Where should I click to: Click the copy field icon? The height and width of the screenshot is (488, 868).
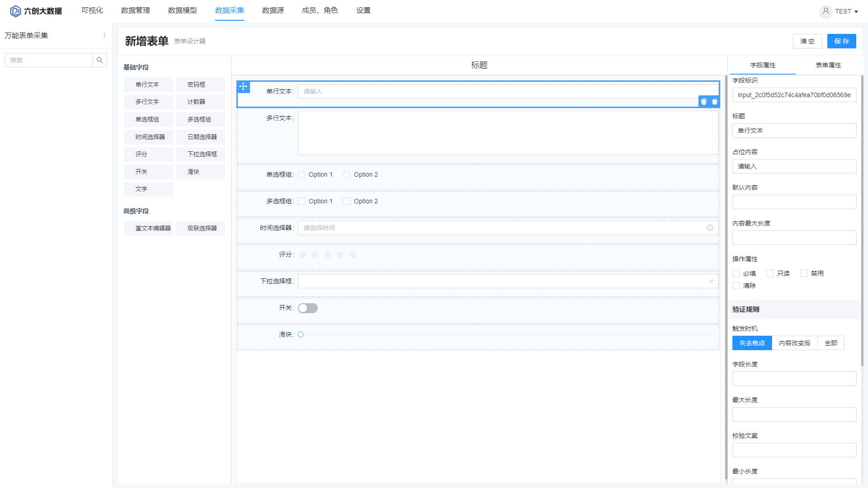[703, 102]
